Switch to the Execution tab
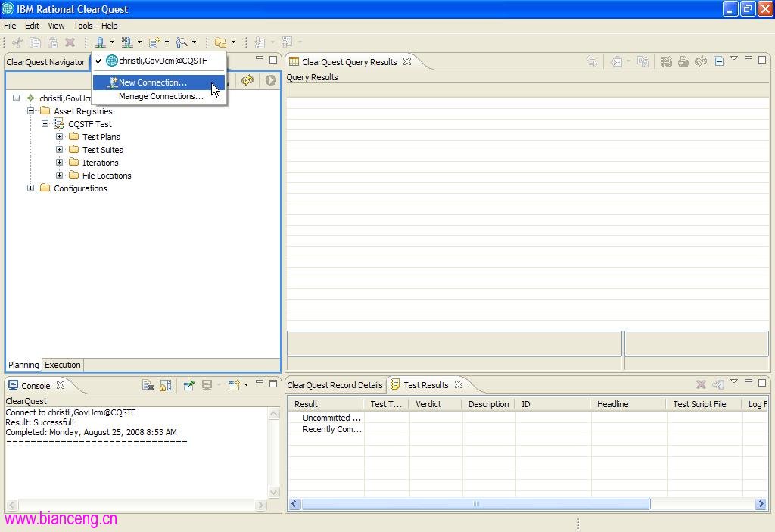This screenshot has width=775, height=532. tap(63, 365)
